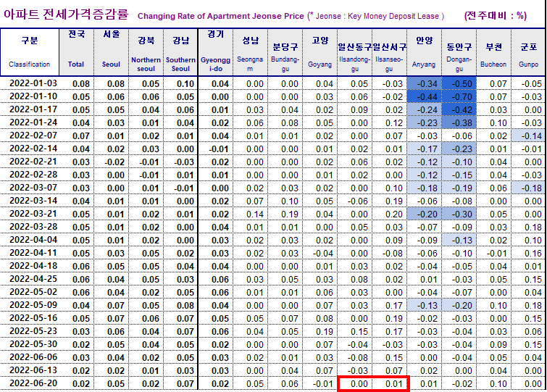
Task: Select the 2022-04-11 date cell
Action: tap(33, 252)
